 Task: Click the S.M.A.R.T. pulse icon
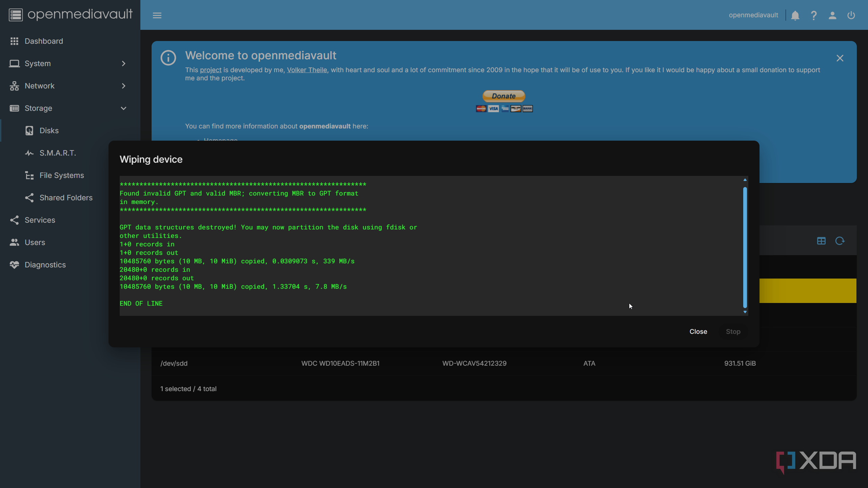[x=29, y=153]
